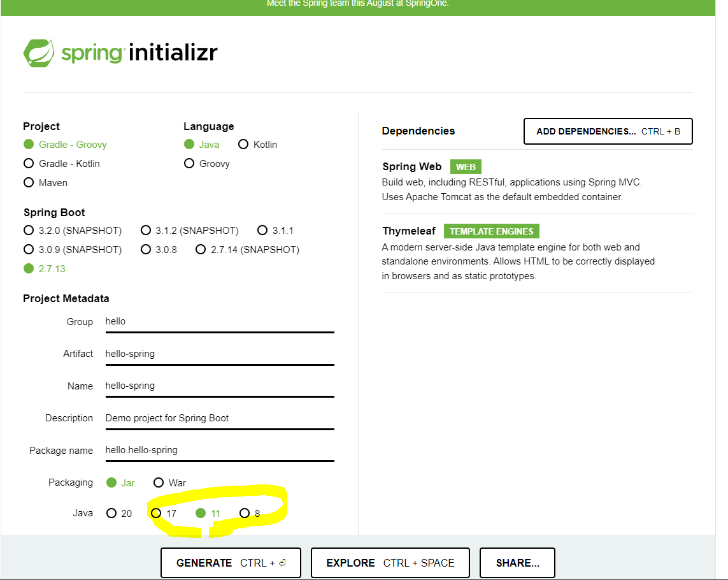Viewport: 728px width, 580px height.
Task: Select Jar packaging option
Action: point(120,483)
